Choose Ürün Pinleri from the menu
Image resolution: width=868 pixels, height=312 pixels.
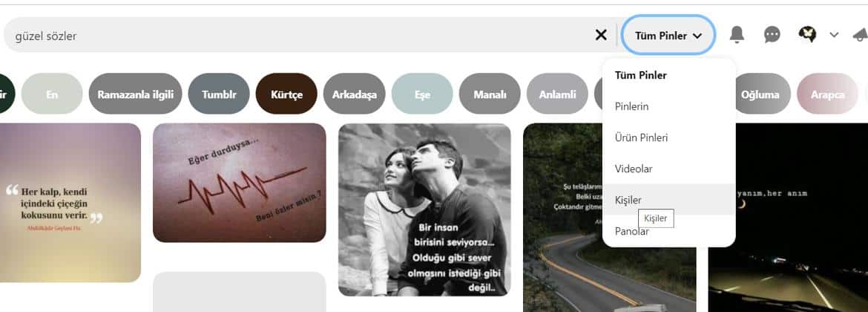pos(668,137)
